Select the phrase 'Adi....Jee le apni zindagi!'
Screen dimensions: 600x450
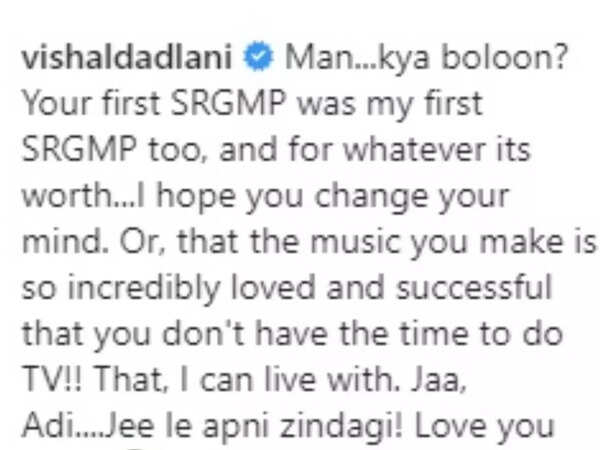213,427
